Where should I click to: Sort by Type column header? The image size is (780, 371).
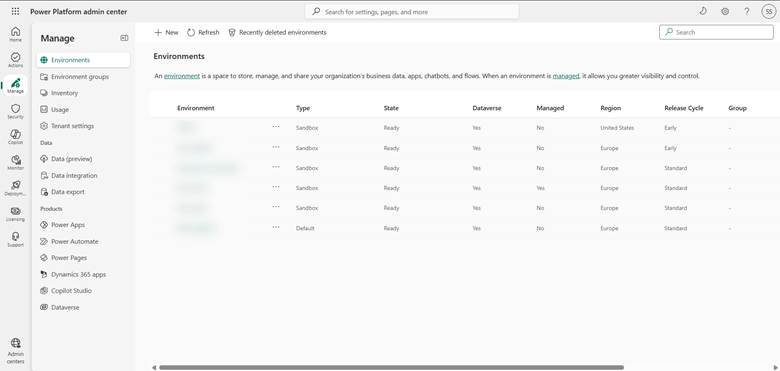(302, 108)
